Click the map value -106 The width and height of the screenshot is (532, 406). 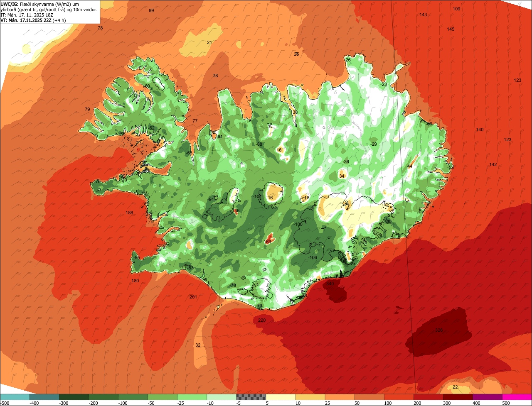pyautogui.click(x=312, y=257)
